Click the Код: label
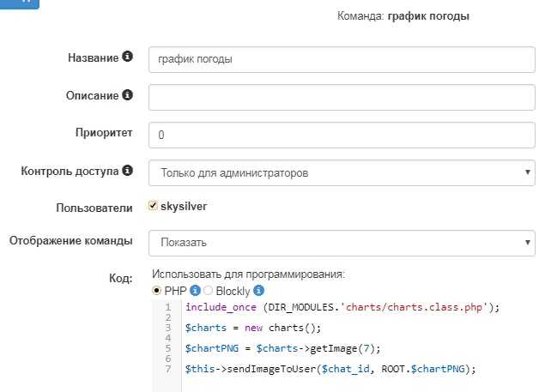The width and height of the screenshot is (545, 392). (x=121, y=278)
